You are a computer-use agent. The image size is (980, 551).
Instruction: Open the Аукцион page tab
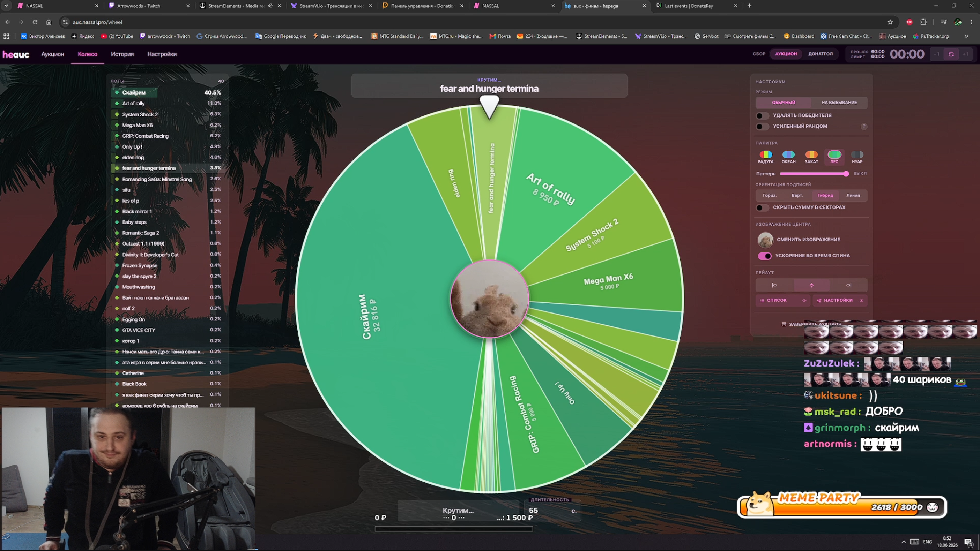tap(52, 54)
